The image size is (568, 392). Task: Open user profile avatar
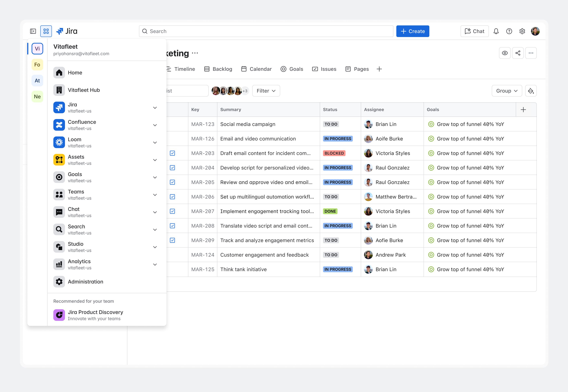535,31
